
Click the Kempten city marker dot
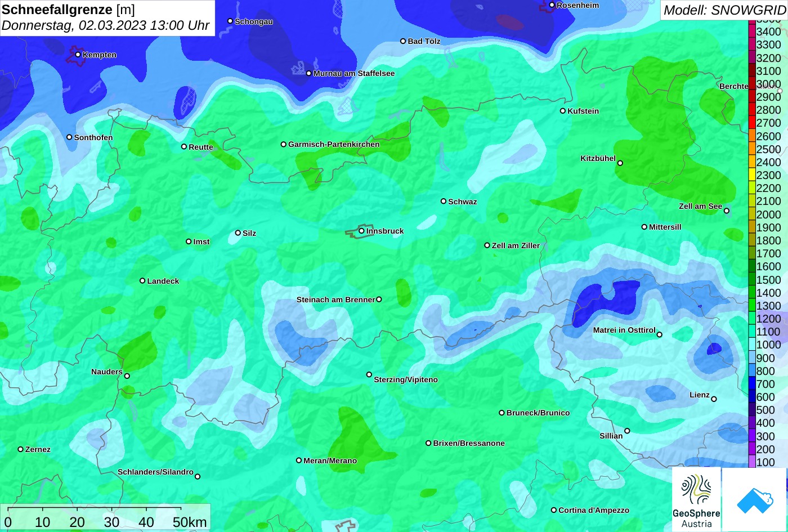pyautogui.click(x=78, y=55)
